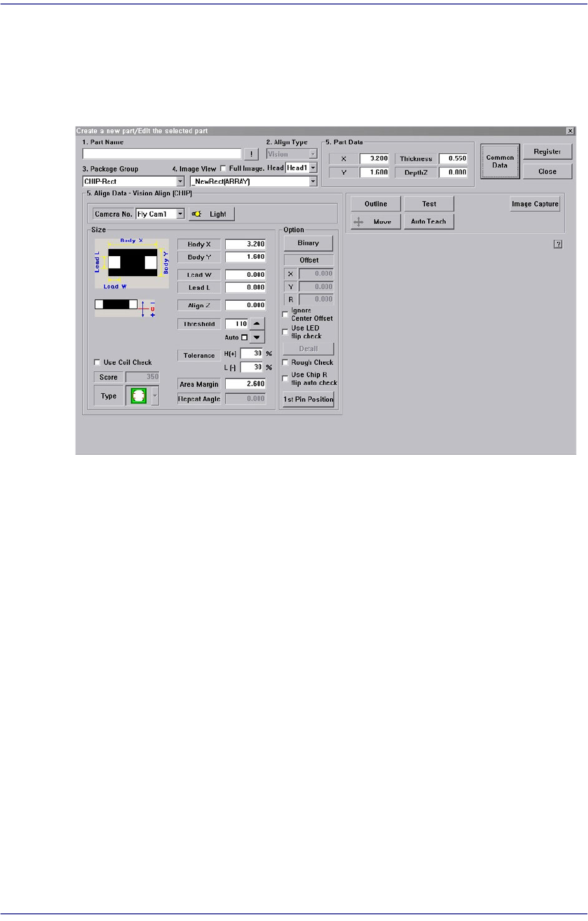Click the Move button with crosshair icon
This screenshot has width=588, height=921.
pos(376,222)
